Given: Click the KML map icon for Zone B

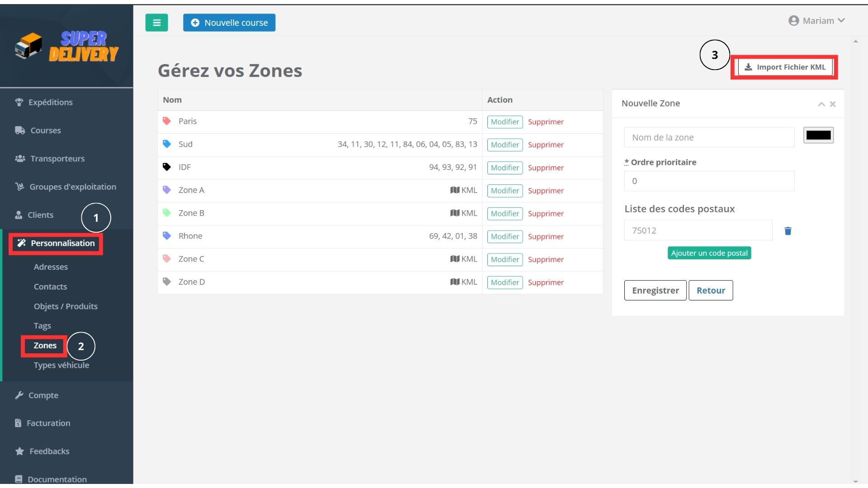Looking at the screenshot, I should tap(455, 213).
